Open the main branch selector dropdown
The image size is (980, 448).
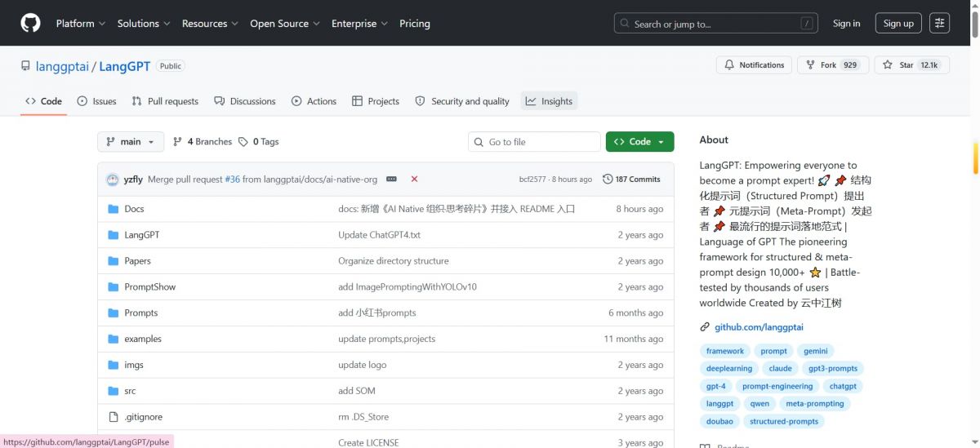(x=131, y=142)
